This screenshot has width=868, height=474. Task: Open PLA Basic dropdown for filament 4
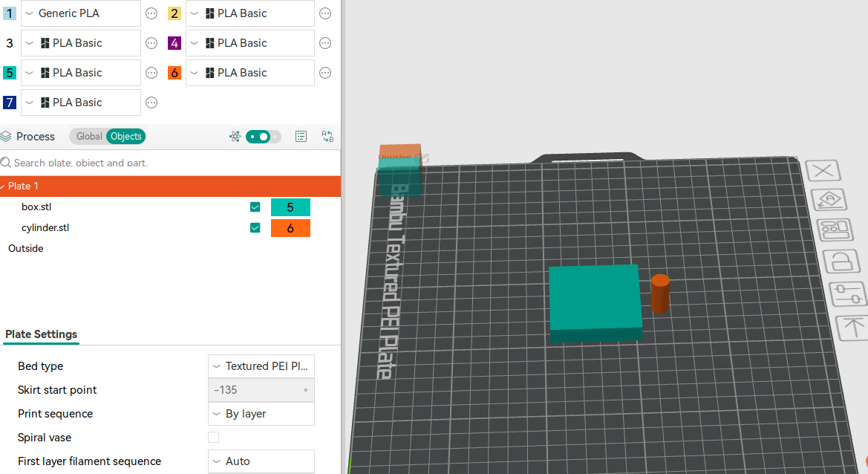point(250,43)
